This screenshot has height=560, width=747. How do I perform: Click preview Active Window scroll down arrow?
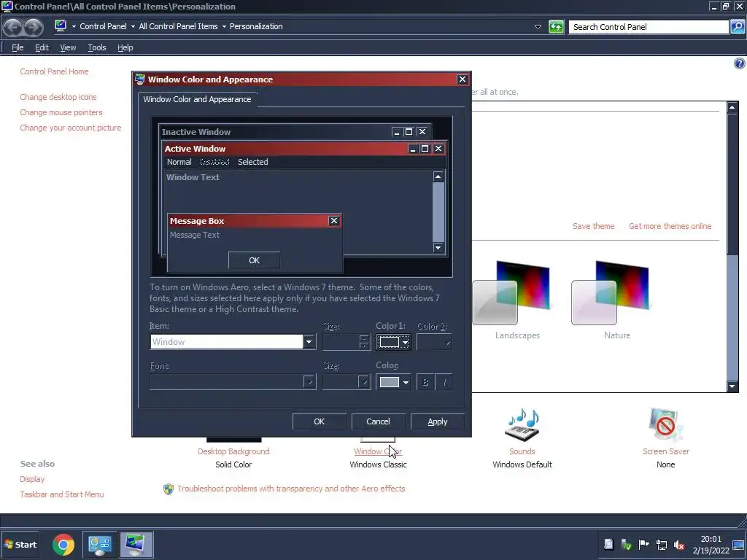pyautogui.click(x=438, y=248)
